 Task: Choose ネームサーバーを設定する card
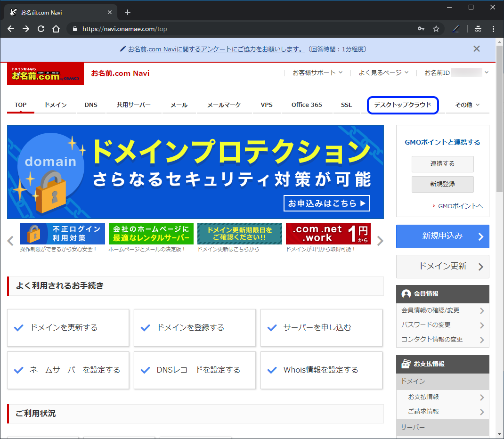tap(68, 370)
